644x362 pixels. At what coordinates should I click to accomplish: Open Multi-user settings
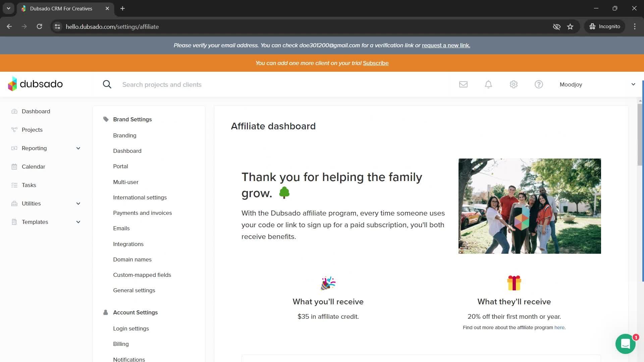click(126, 182)
